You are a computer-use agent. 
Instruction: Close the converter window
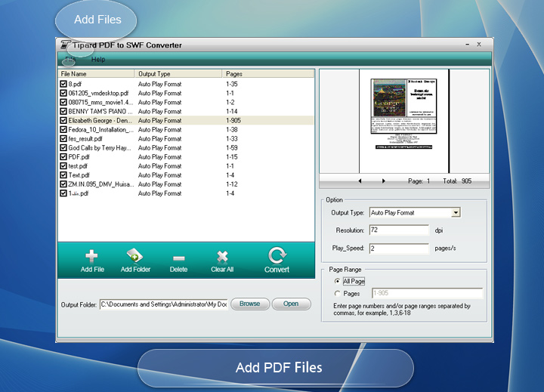click(x=479, y=45)
